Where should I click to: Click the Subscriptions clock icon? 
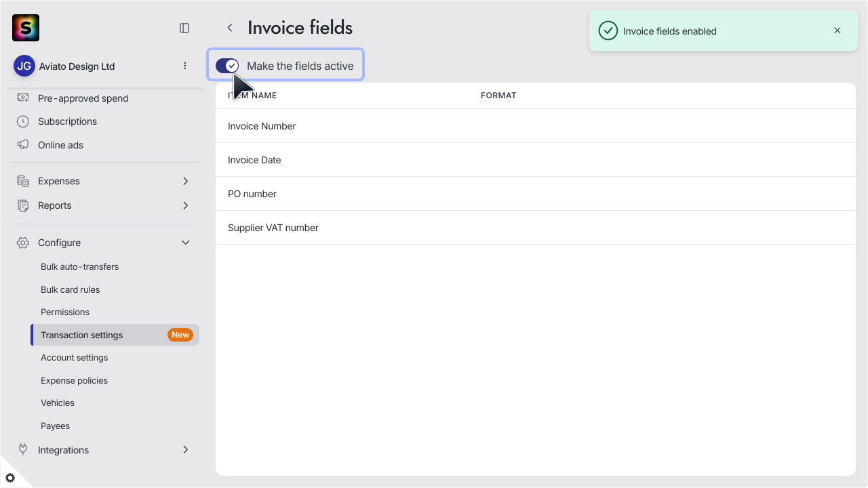(x=23, y=121)
